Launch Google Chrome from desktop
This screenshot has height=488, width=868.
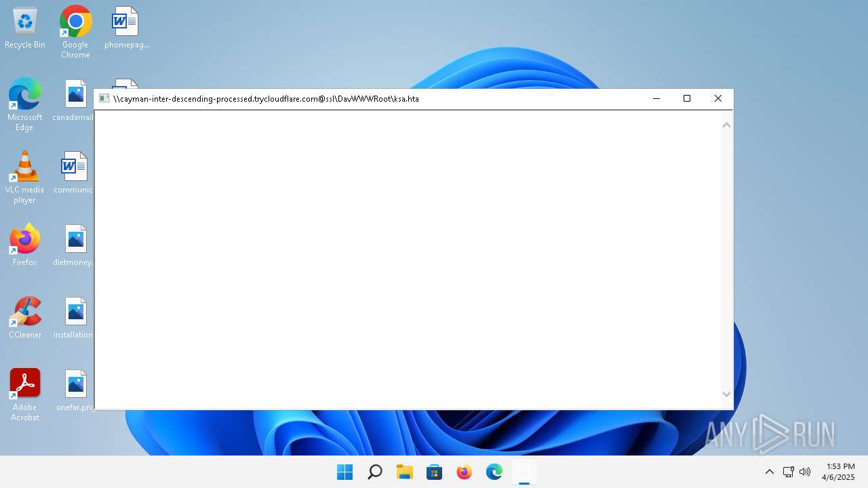(x=75, y=32)
